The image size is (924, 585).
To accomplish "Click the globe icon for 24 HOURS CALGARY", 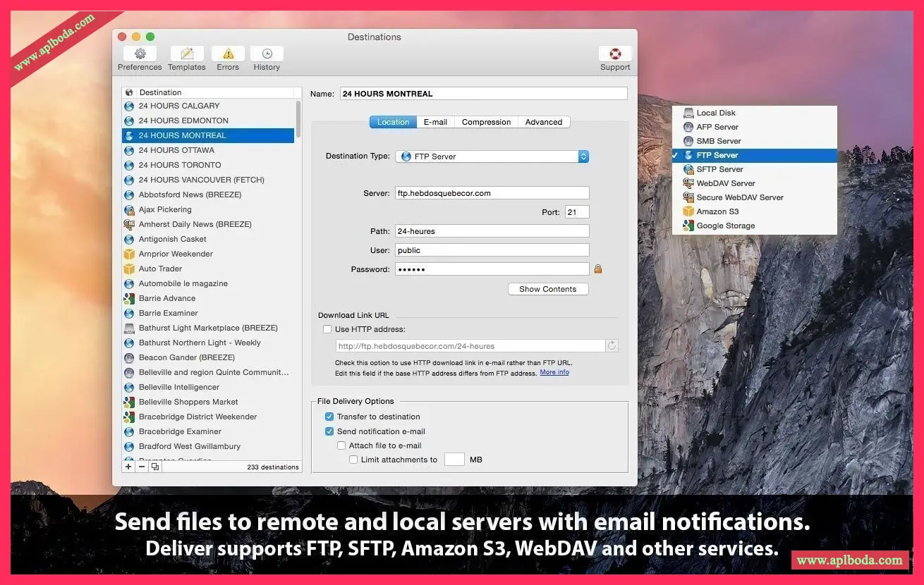I will click(129, 106).
